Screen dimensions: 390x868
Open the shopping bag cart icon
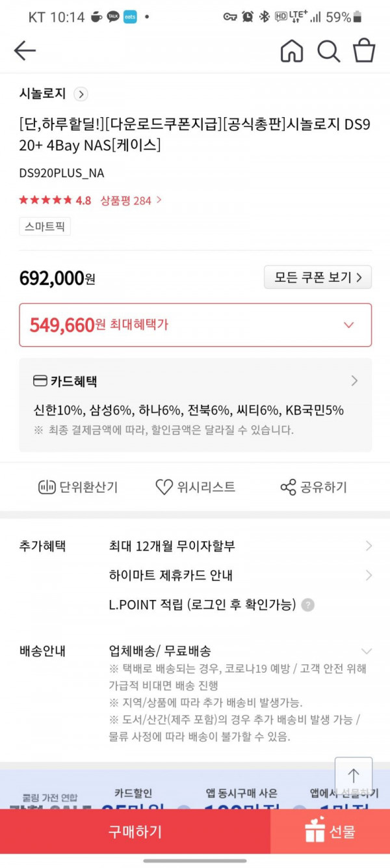(x=364, y=51)
